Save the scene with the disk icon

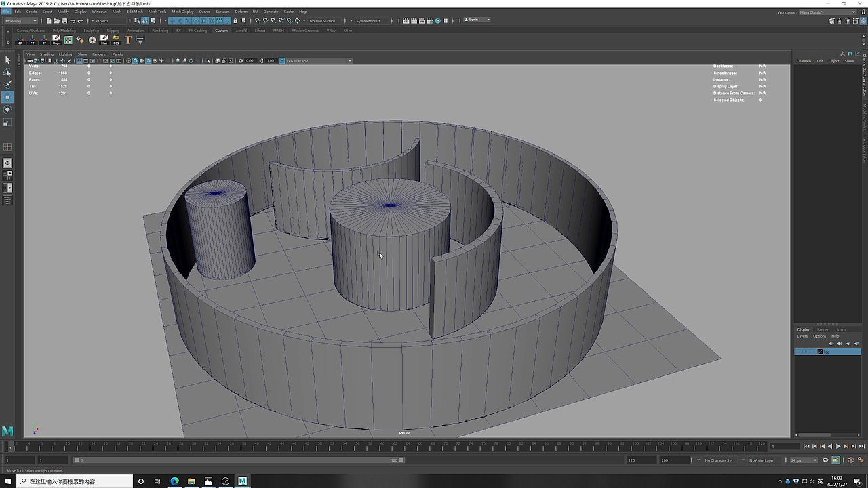pyautogui.click(x=63, y=21)
